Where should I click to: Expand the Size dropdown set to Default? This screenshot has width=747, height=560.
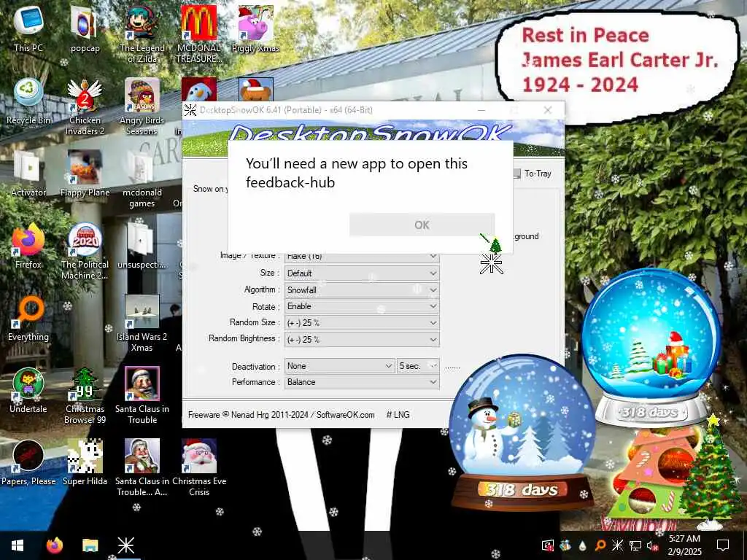362,273
